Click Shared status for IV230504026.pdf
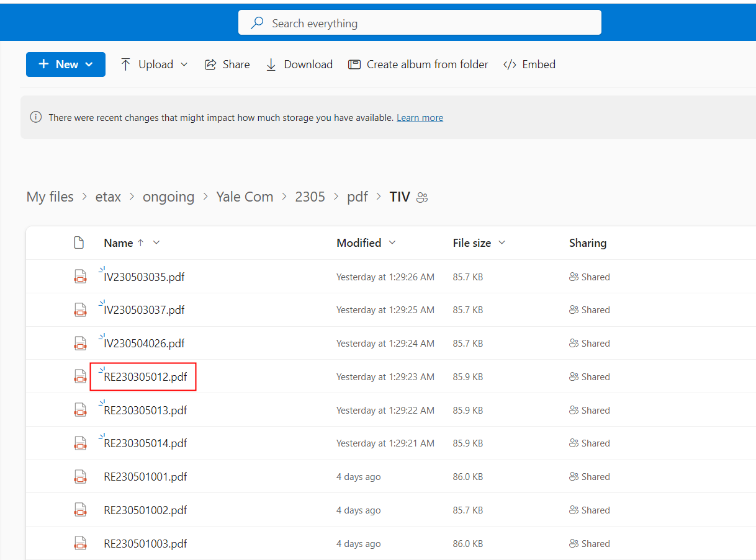Image resolution: width=756 pixels, height=560 pixels. pos(589,344)
